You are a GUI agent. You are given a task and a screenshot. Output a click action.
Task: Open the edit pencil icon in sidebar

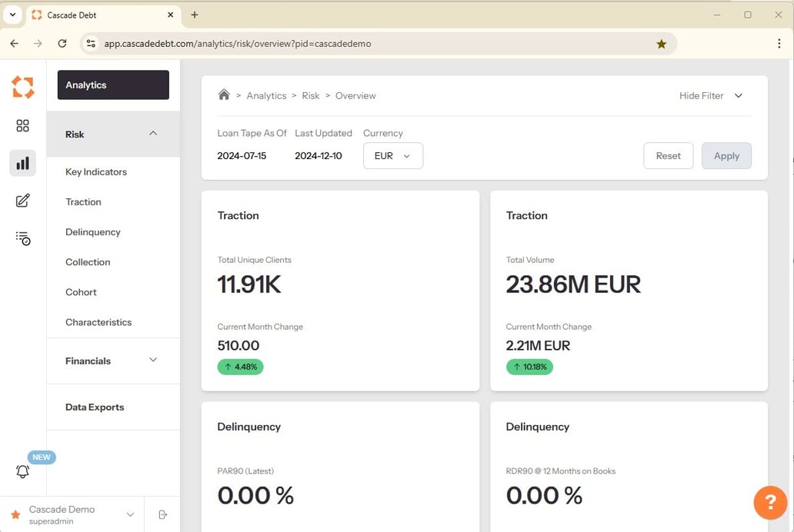[x=23, y=201]
